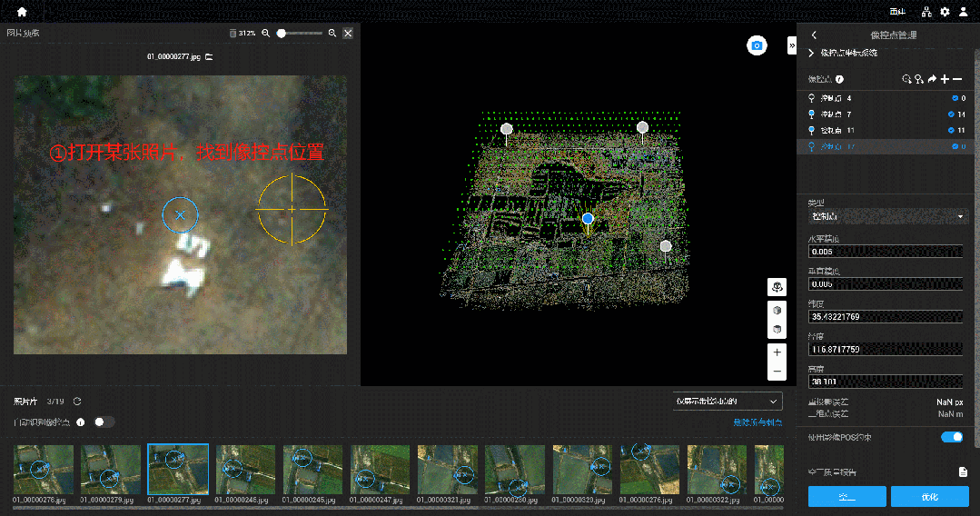The height and width of the screenshot is (516, 980).
Task: Click the blue camera screenshot icon
Action: click(x=757, y=45)
